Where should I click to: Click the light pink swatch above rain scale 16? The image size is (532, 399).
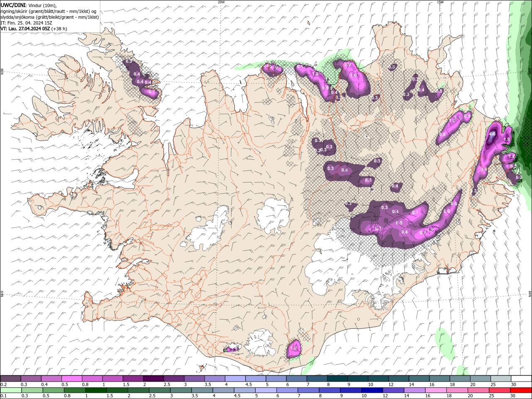pos(436,390)
